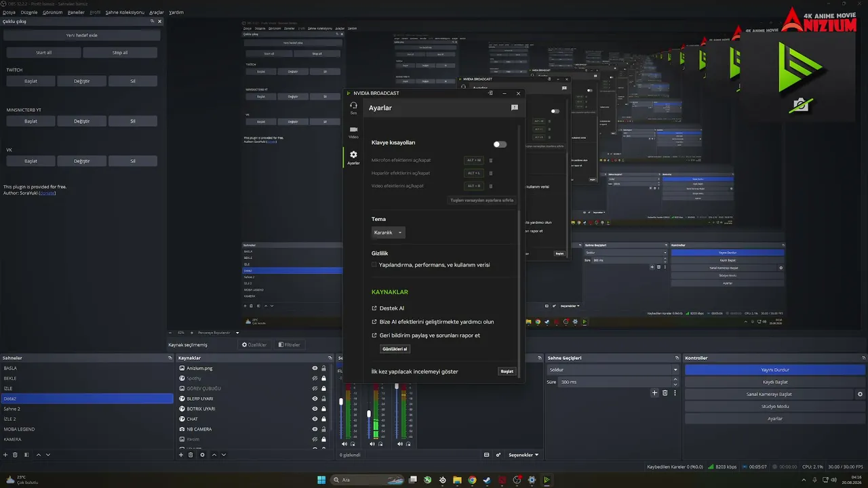Image resolution: width=868 pixels, height=488 pixels.
Task: Show the Spotify source
Action: coord(315,378)
